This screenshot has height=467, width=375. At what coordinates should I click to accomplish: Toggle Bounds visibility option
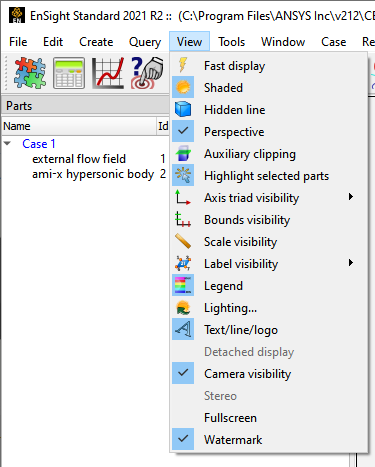click(x=269, y=220)
